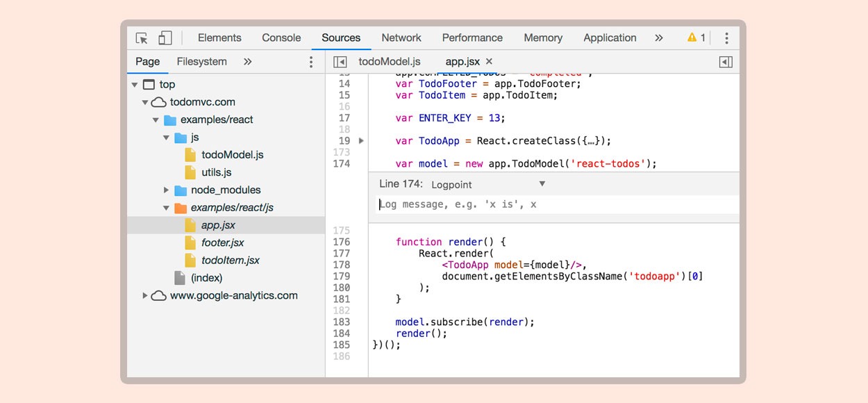The width and height of the screenshot is (868, 403).
Task: Go to the Application tab
Action: 610,38
